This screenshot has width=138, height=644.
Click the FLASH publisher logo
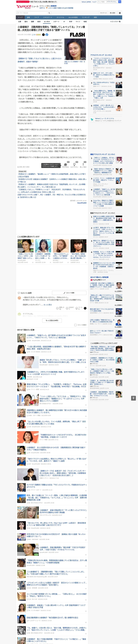[x=77, y=35]
